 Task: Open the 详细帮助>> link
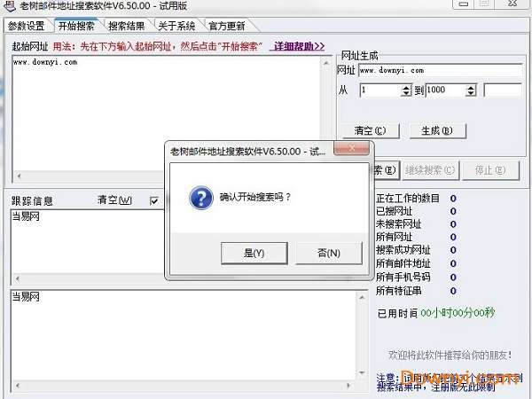(x=299, y=46)
